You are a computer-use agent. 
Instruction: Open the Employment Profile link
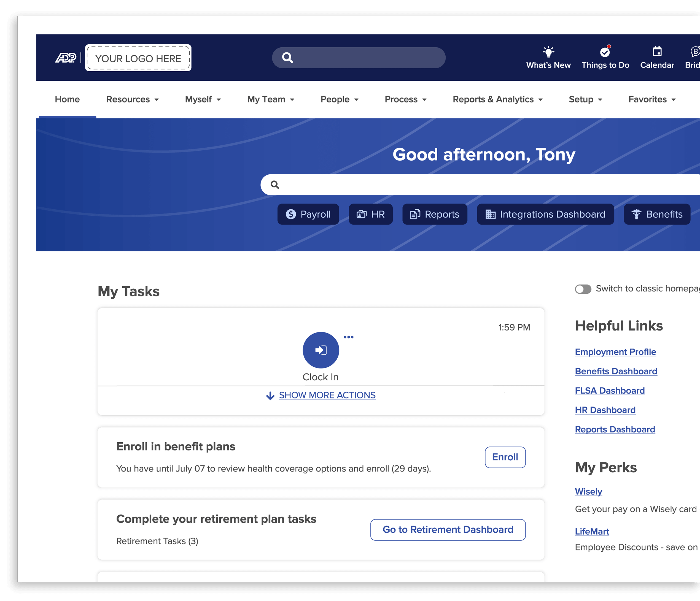point(615,352)
